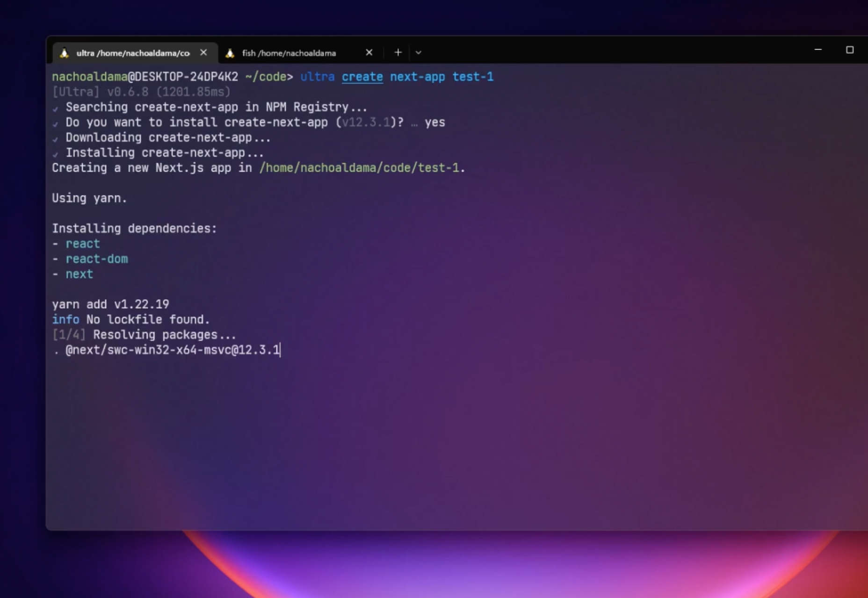Open a new terminal tab with plus
The width and height of the screenshot is (868, 598).
[398, 52]
